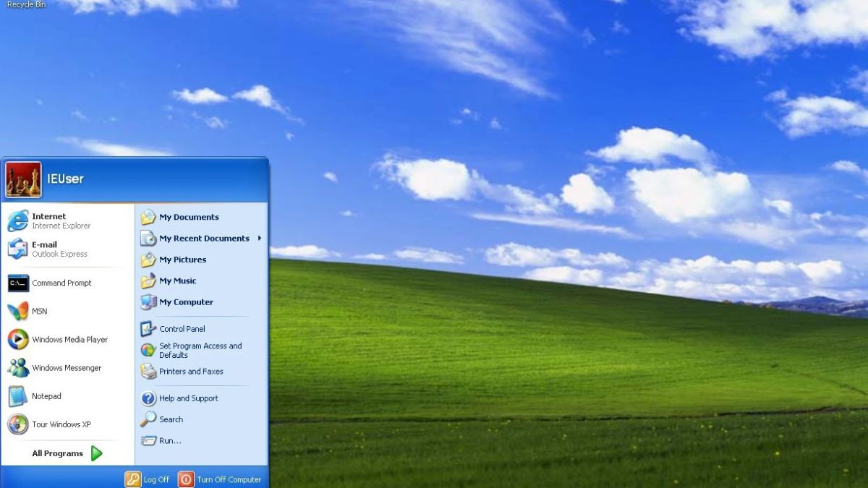The width and height of the screenshot is (868, 488).
Task: Click the Help and Support question-mark icon
Action: click(148, 398)
